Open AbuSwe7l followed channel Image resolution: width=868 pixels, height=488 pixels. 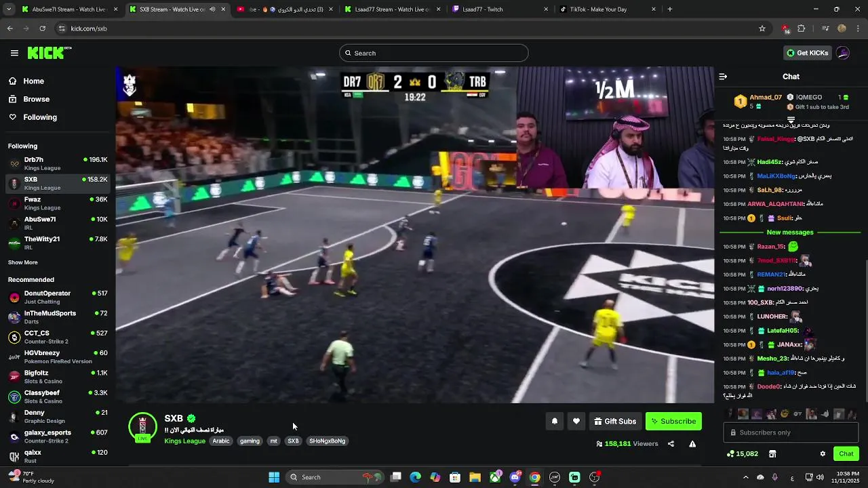point(58,223)
